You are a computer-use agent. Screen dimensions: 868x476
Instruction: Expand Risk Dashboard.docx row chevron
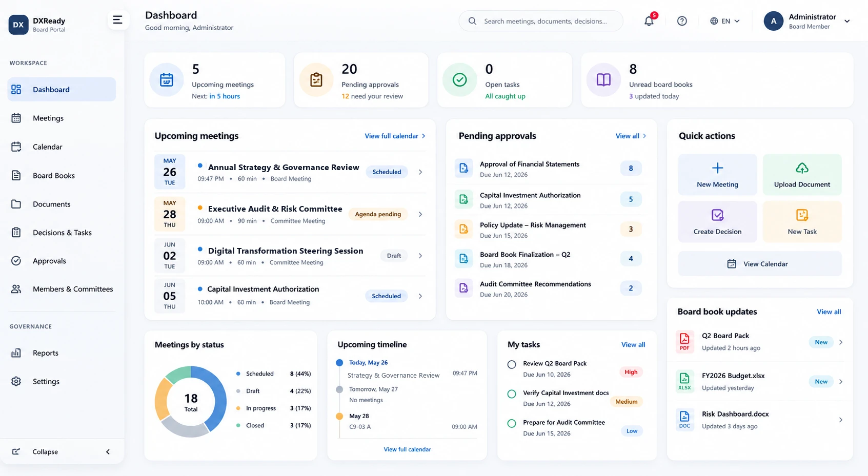coord(841,420)
